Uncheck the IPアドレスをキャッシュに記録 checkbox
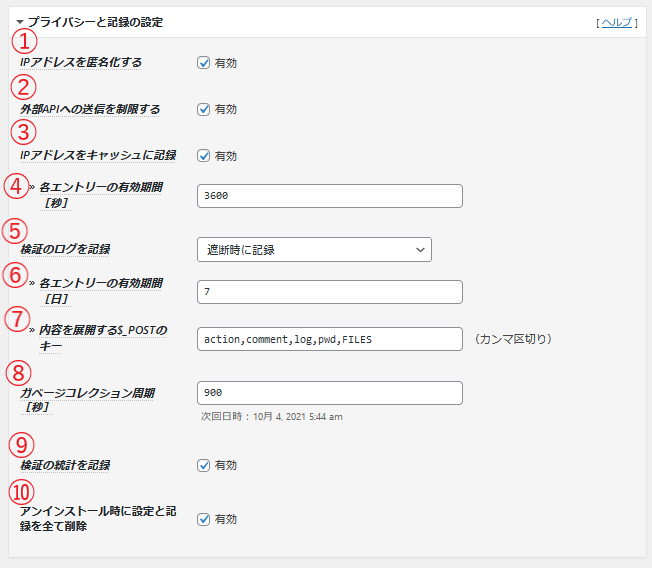The width and height of the screenshot is (652, 568). click(204, 156)
